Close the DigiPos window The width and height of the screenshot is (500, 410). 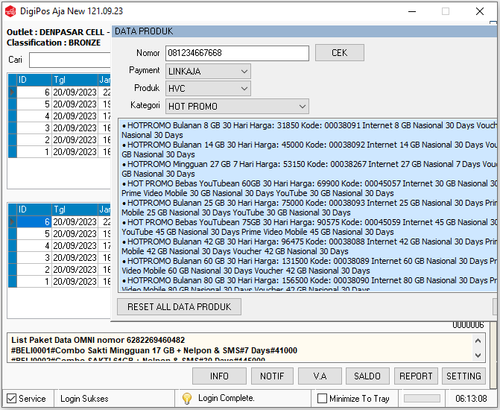click(480, 12)
